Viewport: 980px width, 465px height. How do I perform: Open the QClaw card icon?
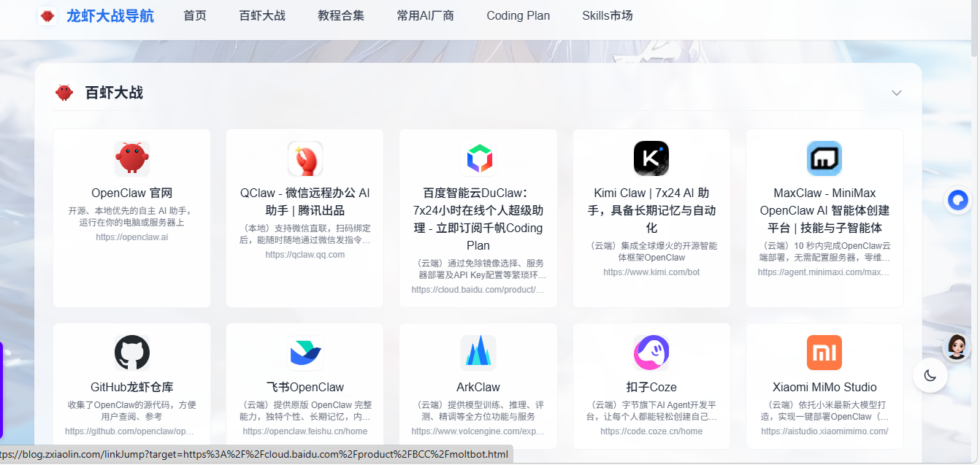pos(305,158)
